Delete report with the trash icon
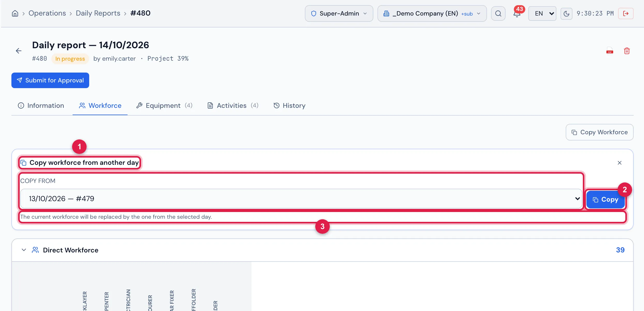This screenshot has width=644, height=311. tap(627, 51)
